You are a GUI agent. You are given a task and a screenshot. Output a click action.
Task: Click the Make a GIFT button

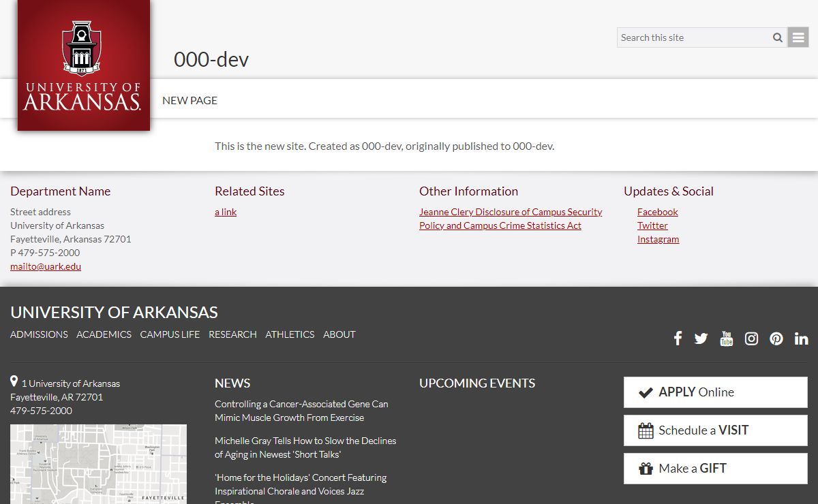point(715,469)
